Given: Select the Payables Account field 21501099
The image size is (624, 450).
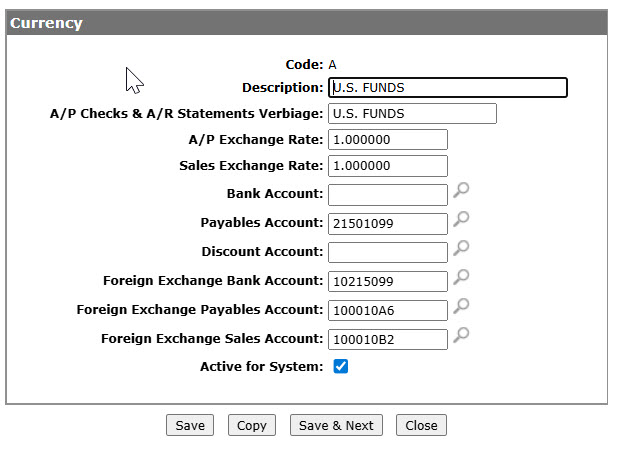Looking at the screenshot, I should [388, 224].
